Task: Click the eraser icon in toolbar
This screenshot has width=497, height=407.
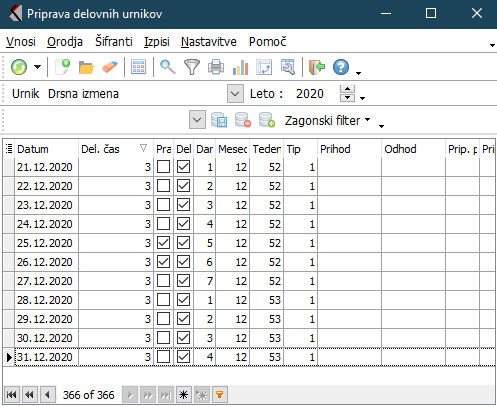Action: click(x=110, y=67)
